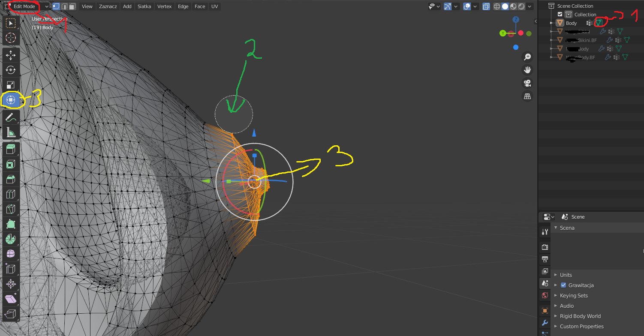Toggle viewport gizmos display
The height and width of the screenshot is (336, 644).
[x=448, y=6]
